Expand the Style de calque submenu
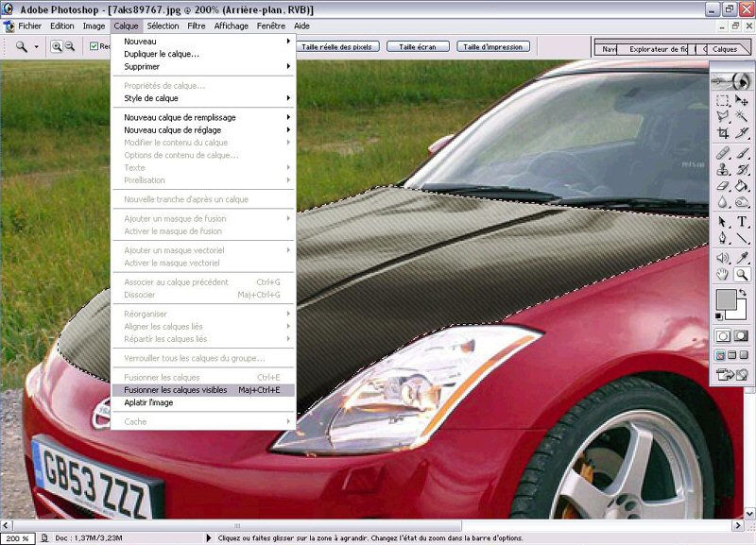Viewport: 756px width, 545px height. [203, 98]
